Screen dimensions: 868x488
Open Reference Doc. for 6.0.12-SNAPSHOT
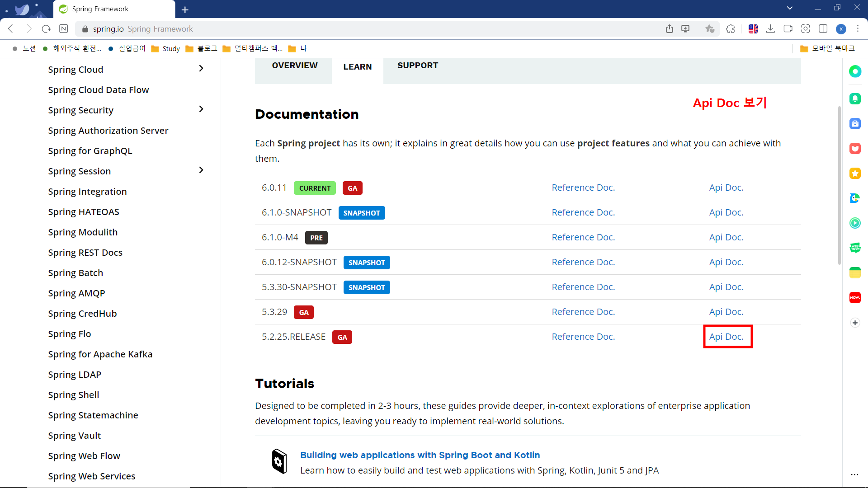[583, 262]
